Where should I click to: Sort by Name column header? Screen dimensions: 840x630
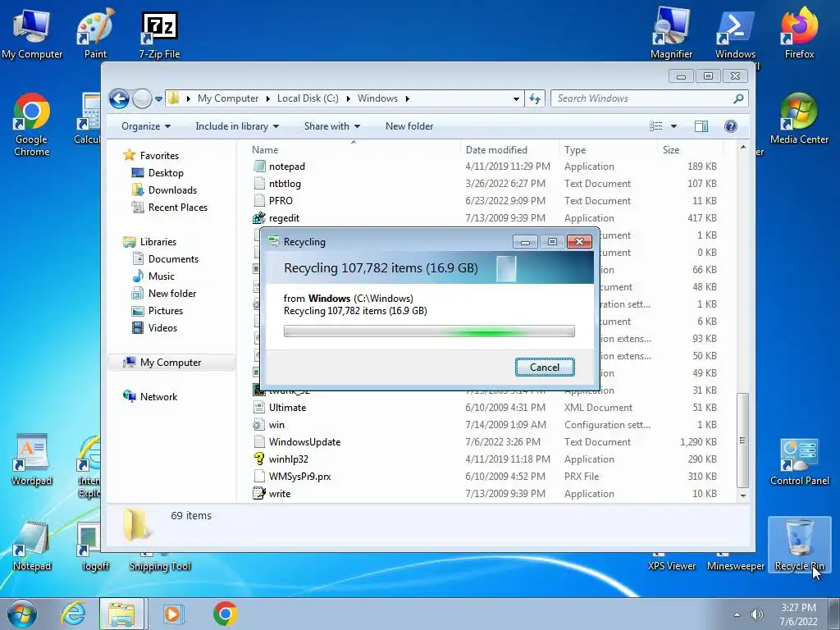tap(354, 150)
